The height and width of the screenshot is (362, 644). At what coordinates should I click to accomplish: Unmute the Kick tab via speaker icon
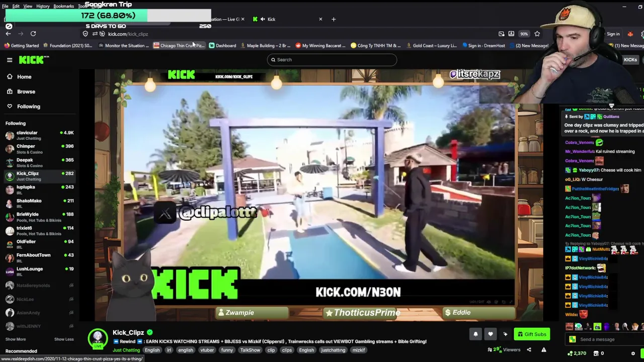coord(263,19)
